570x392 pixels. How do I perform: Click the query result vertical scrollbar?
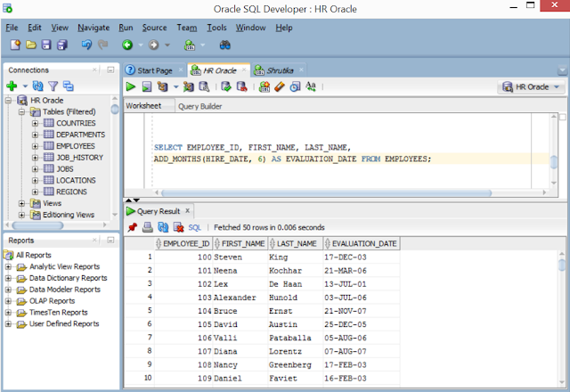click(562, 264)
